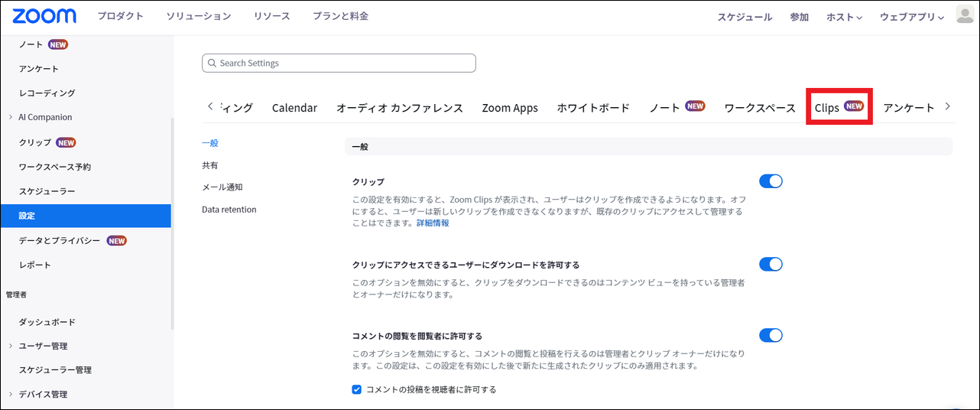Toggle コメントの閲覧を閲覧者に許可する switch
The image size is (980, 410).
coord(771,335)
